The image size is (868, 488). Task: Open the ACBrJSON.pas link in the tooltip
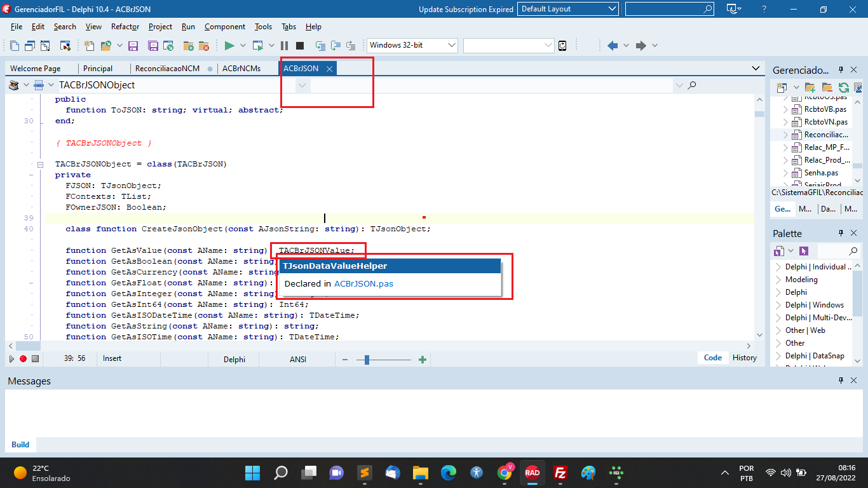[363, 284]
